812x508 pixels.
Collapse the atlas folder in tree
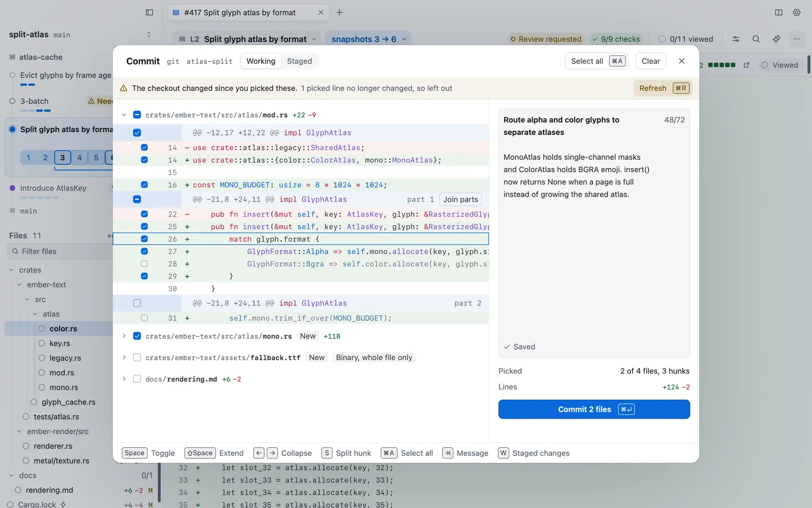click(x=36, y=314)
